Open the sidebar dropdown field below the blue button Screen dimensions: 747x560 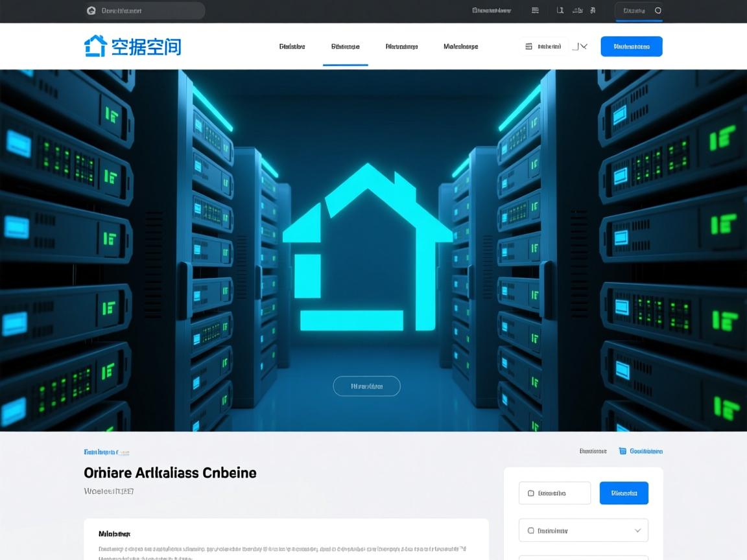(x=583, y=530)
